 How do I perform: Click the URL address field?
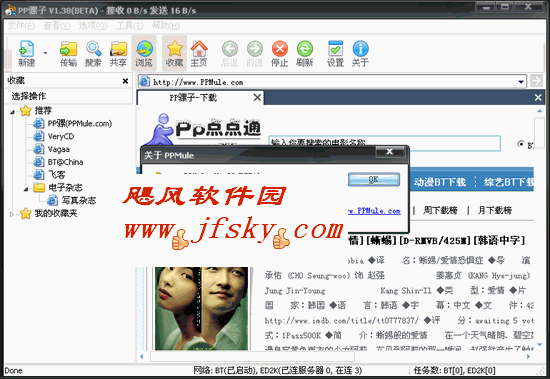tap(333, 82)
